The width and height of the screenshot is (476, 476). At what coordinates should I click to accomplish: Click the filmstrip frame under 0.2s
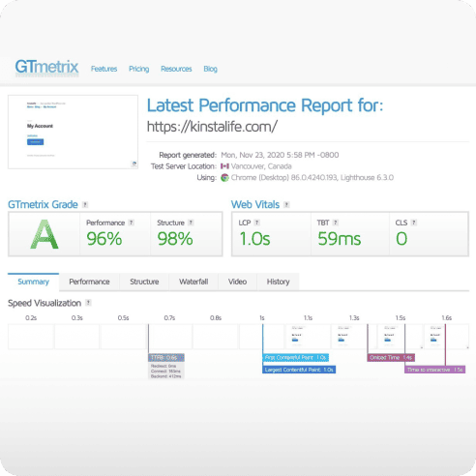31,337
